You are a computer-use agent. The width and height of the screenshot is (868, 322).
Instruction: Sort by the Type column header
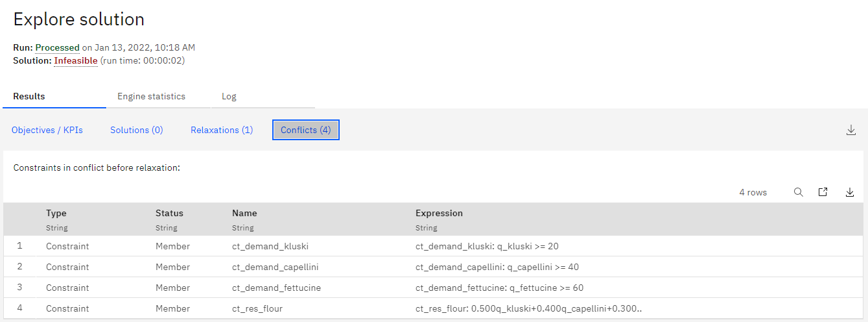coord(56,213)
